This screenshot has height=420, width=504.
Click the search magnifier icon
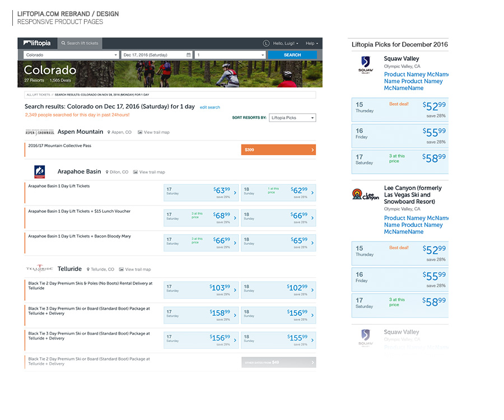(x=63, y=43)
